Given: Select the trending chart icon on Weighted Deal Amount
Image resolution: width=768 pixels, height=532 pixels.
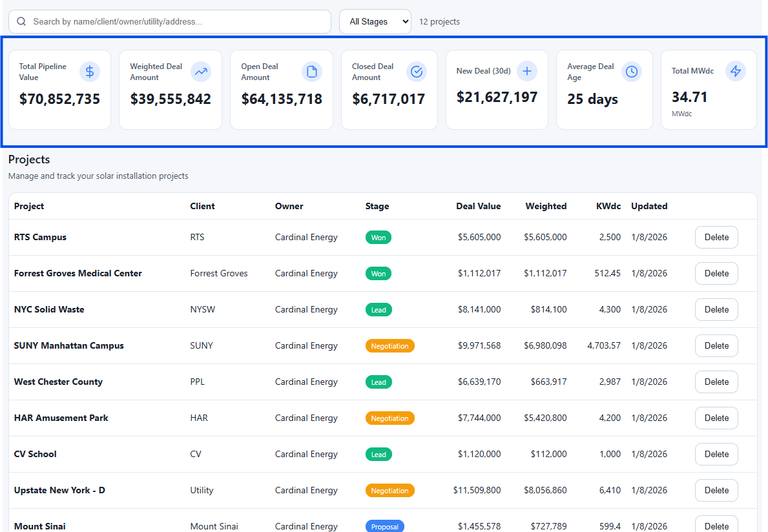Looking at the screenshot, I should pos(201,72).
